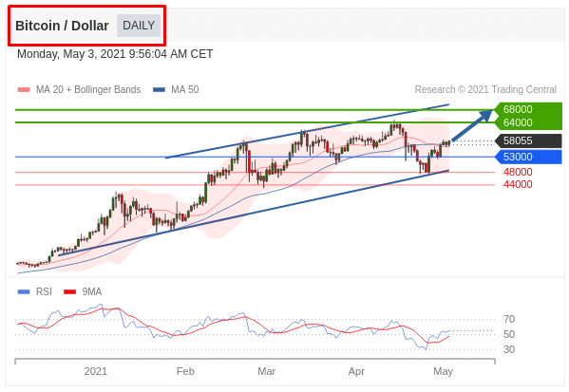This screenshot has height=392, width=569.
Task: Click the RSI legend blue swatch
Action: click(24, 291)
